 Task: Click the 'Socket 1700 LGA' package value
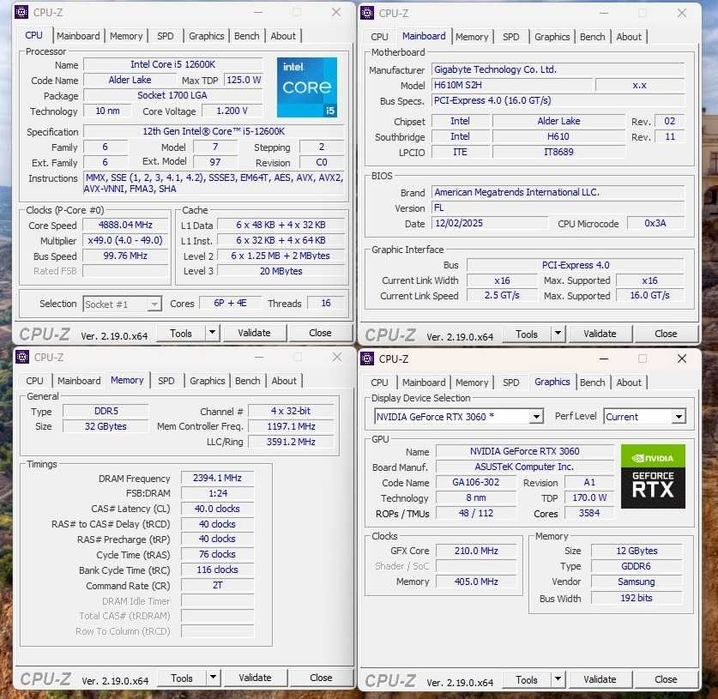point(173,95)
